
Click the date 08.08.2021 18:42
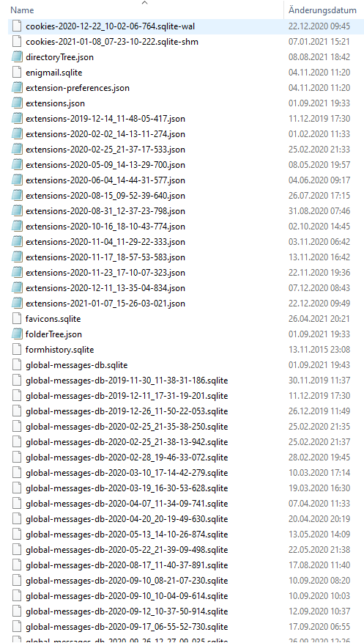(x=319, y=57)
